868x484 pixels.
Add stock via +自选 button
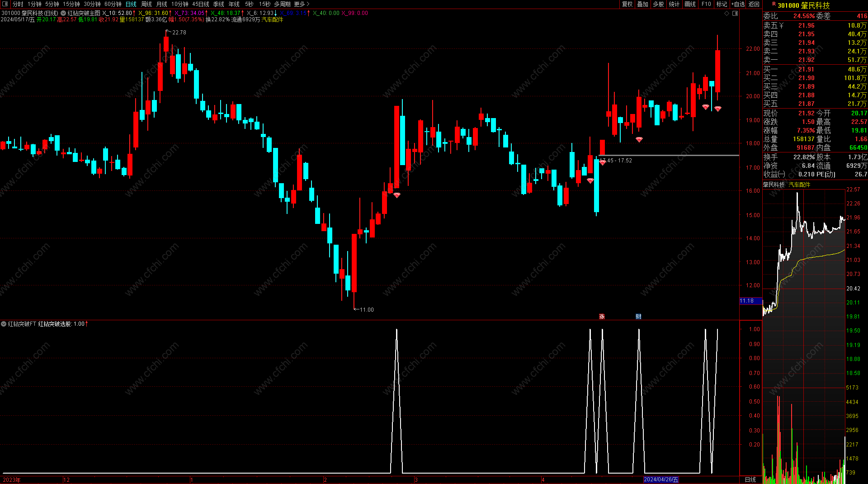point(738,4)
